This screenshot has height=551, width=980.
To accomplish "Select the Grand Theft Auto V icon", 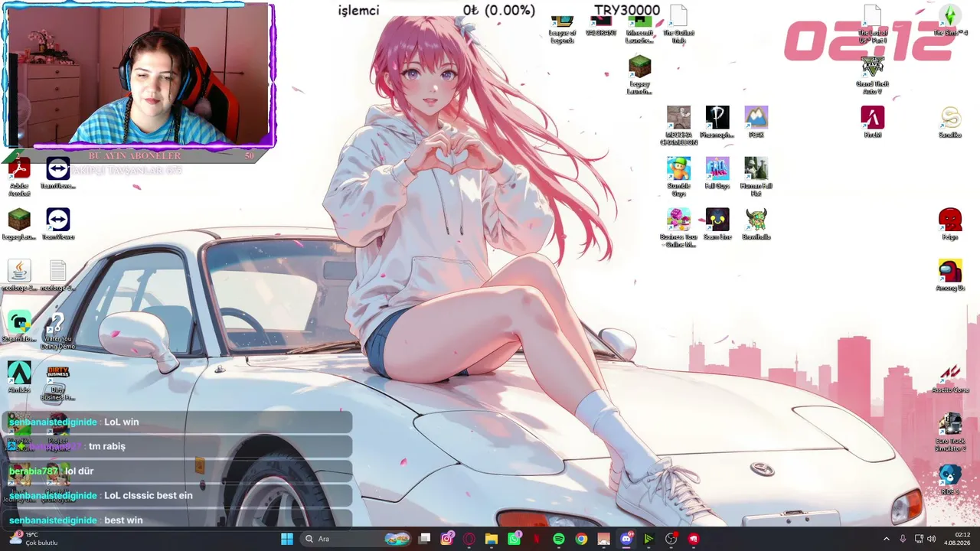I will 872,75.
